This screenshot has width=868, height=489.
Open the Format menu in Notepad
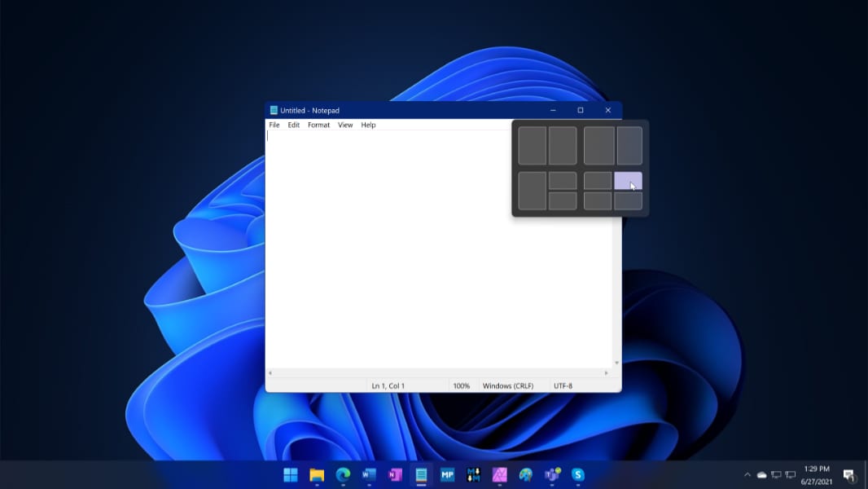[x=318, y=125]
